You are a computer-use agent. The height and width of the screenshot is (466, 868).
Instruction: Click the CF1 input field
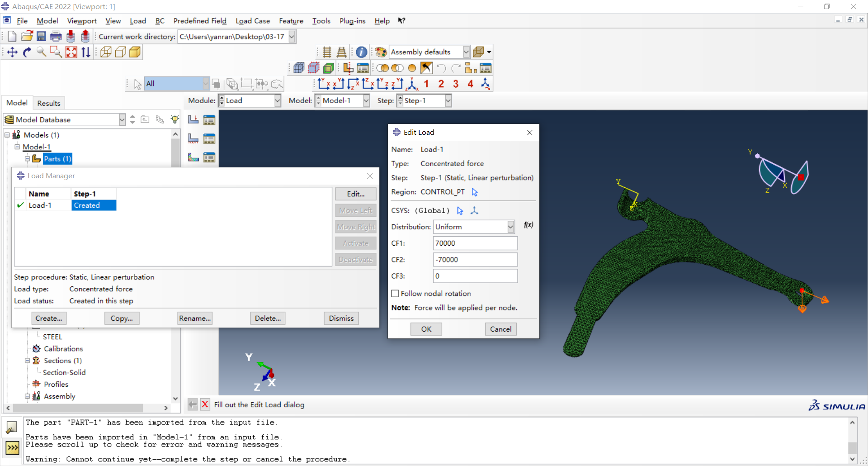tap(475, 243)
